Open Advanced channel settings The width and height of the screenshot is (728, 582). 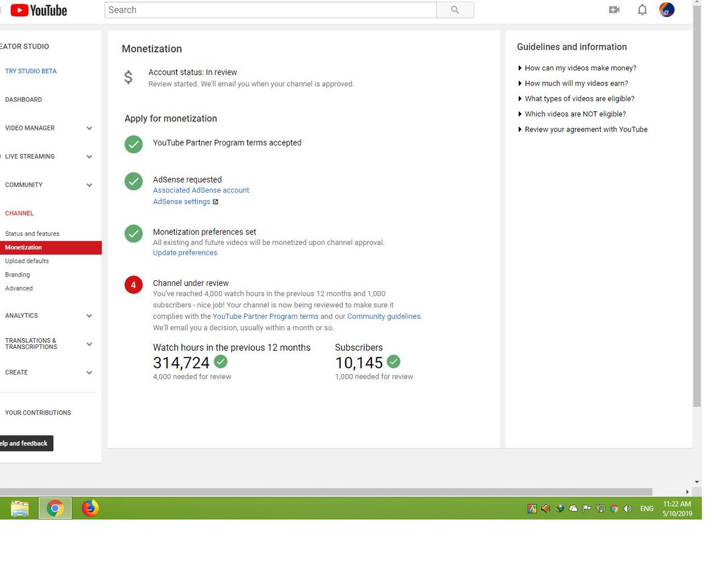click(x=19, y=288)
